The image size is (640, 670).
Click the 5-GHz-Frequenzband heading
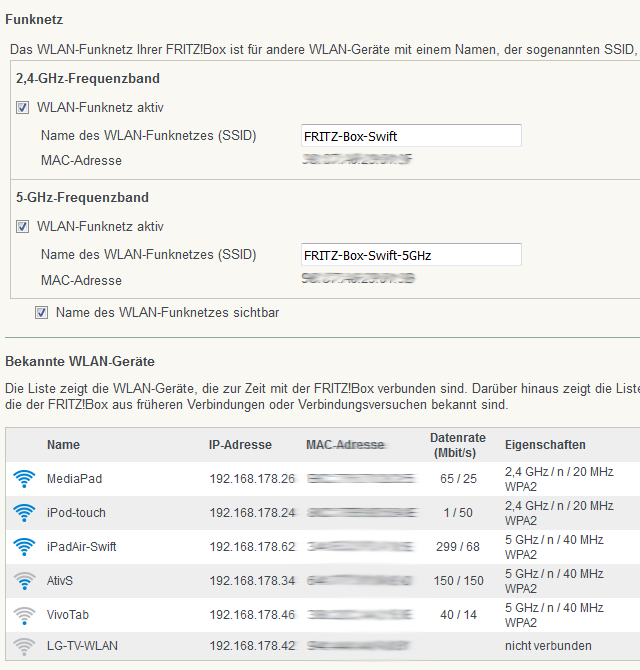tap(82, 197)
